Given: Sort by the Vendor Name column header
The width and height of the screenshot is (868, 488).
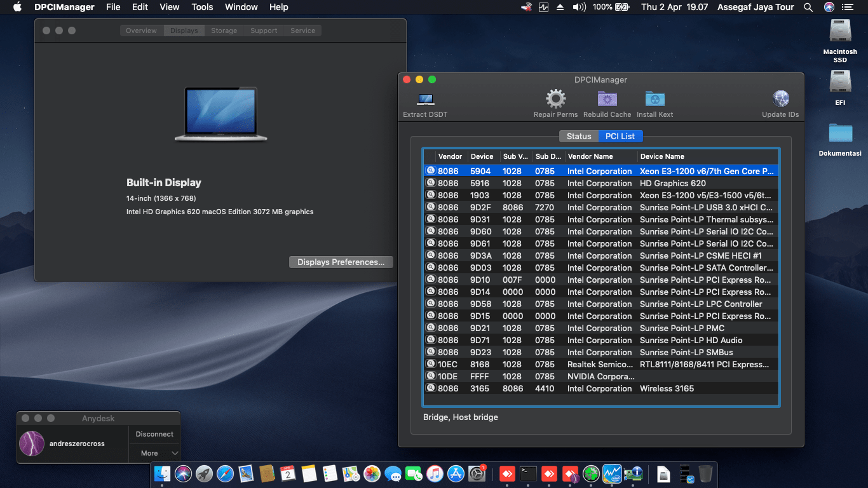Looking at the screenshot, I should coord(600,156).
